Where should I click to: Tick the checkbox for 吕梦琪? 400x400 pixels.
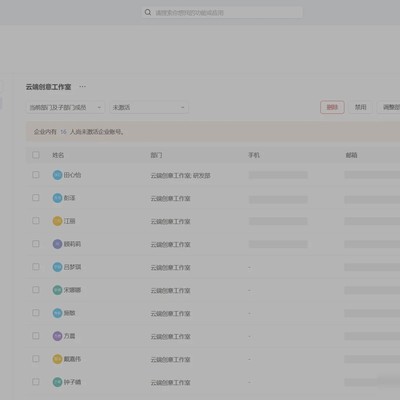pos(36,267)
